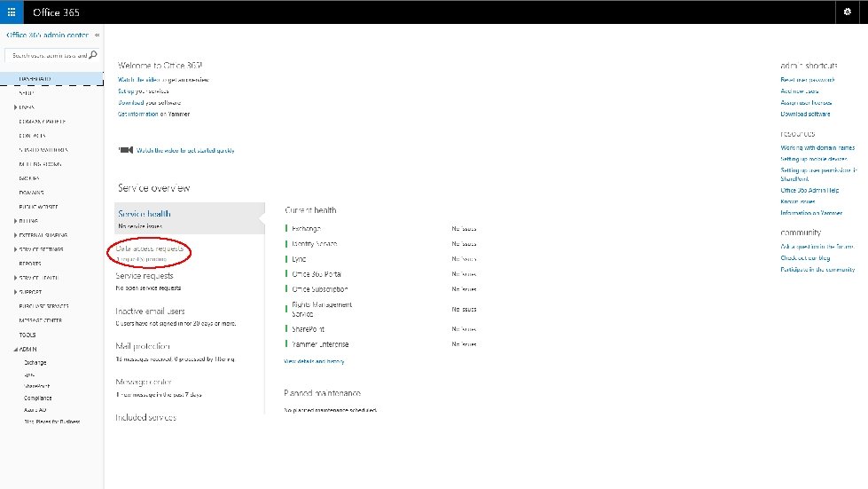868x489 pixels.
Task: Focus the search users and admin tasks box
Action: [51, 55]
